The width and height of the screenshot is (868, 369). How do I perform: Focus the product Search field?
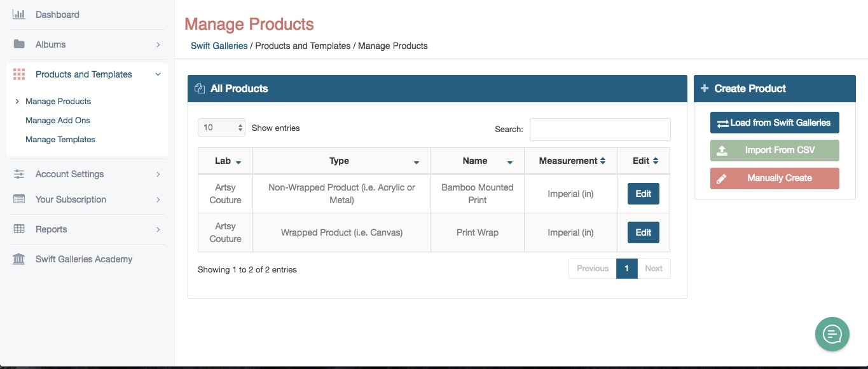click(x=600, y=129)
